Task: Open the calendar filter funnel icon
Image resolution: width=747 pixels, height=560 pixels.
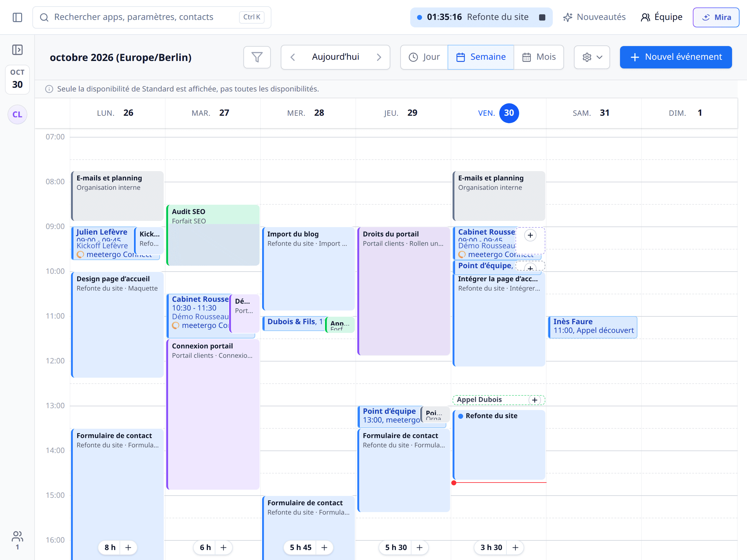Action: [257, 57]
